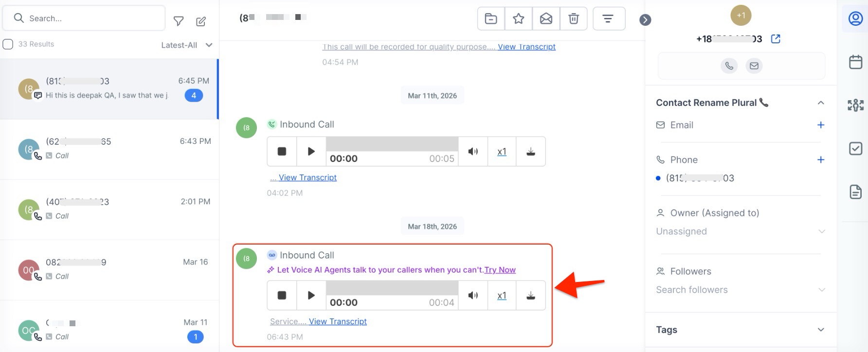Click the Mar 18th recording progress bar
The width and height of the screenshot is (868, 352).
pyautogui.click(x=392, y=288)
